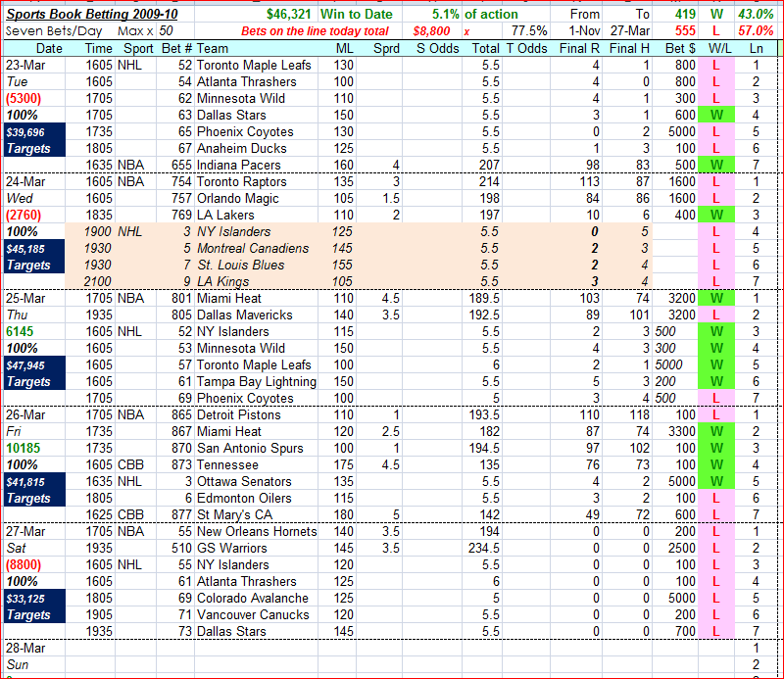The width and height of the screenshot is (784, 679).
Task: Click the $8,800 bets total cell
Action: (x=431, y=31)
